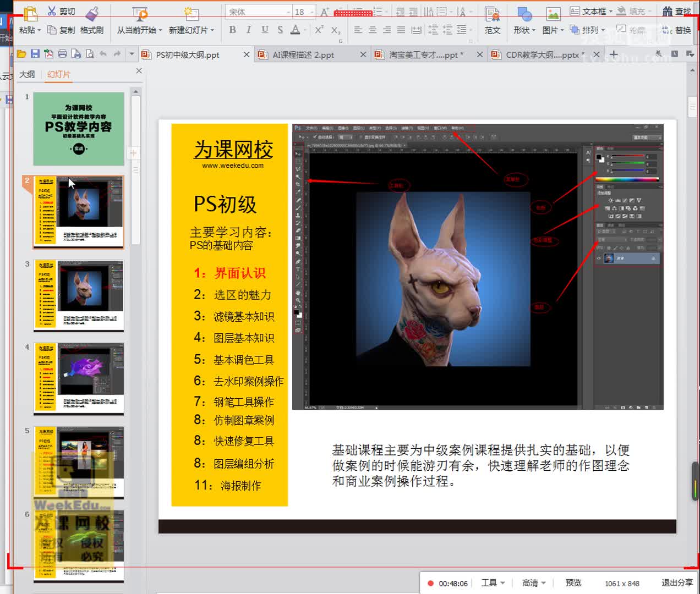Click the font color A button
The width and height of the screenshot is (700, 594).
click(x=296, y=30)
